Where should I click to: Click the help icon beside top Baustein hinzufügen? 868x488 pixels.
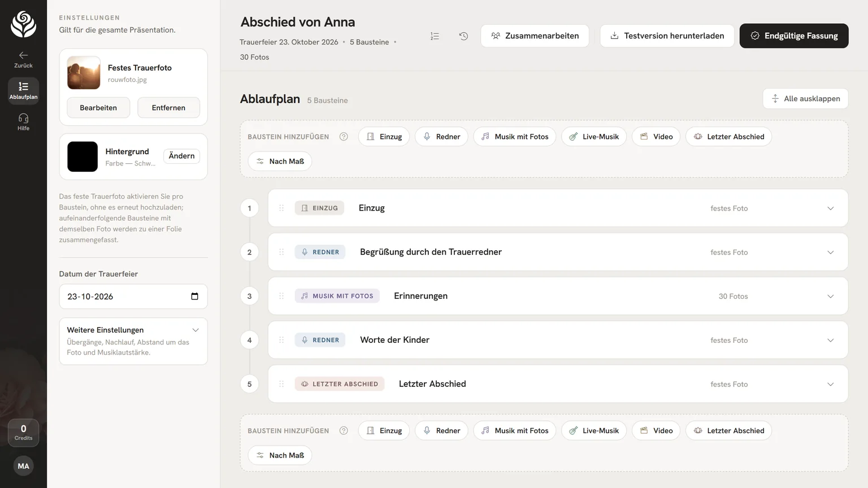click(344, 137)
